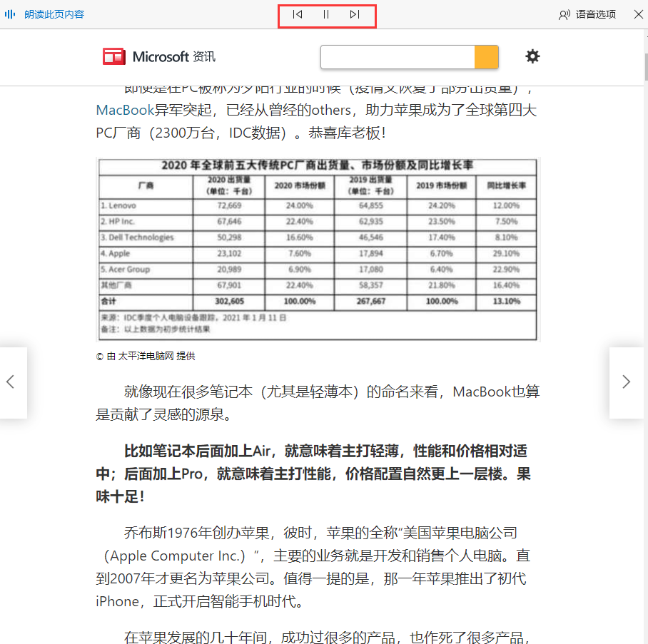Open settings with the gear icon
The width and height of the screenshot is (648, 644).
coord(532,56)
